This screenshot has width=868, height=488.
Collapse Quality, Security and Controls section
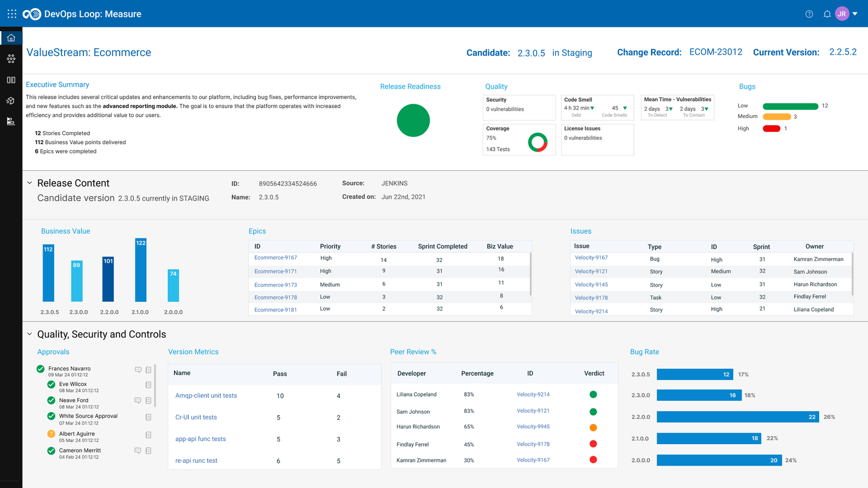click(30, 334)
